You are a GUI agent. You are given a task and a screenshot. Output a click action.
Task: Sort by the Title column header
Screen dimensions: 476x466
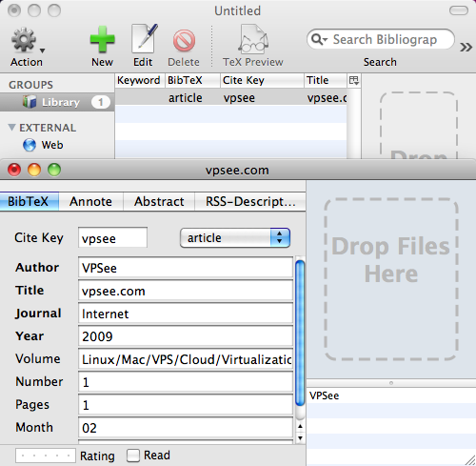coord(326,80)
